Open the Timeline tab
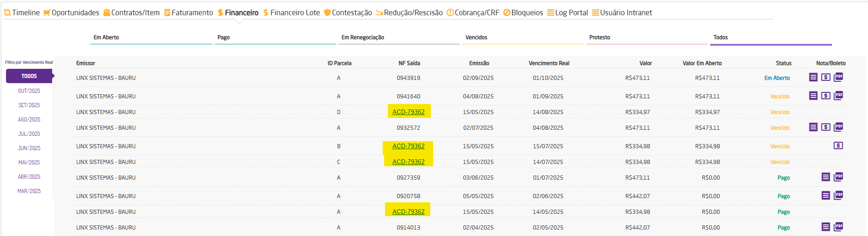Viewport: 868px width, 236px height. (22, 12)
